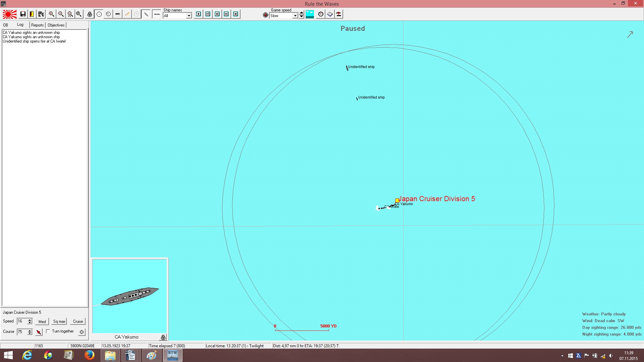The image size is (644, 362).
Task: Open the Ship names dropdown
Action: 177,16
